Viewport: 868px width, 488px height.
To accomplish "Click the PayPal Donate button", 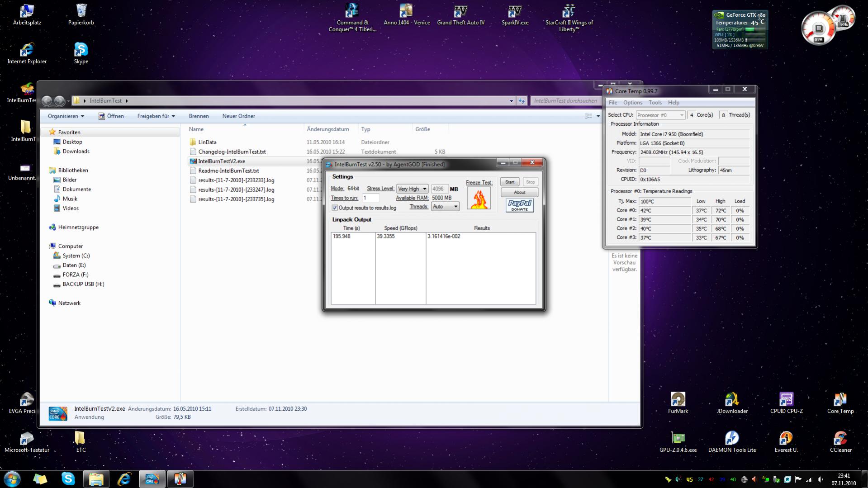I will [519, 206].
